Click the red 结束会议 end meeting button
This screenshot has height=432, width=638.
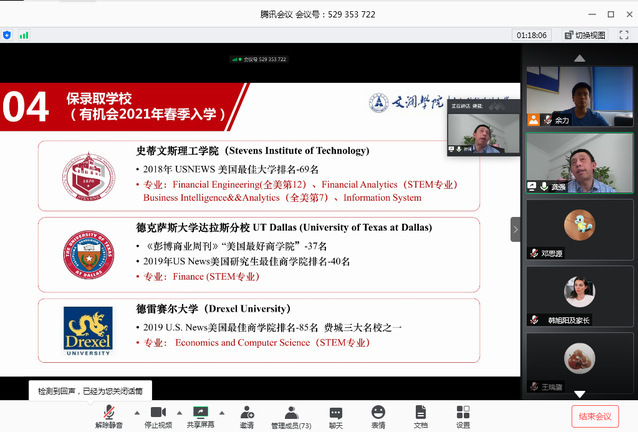[595, 417]
